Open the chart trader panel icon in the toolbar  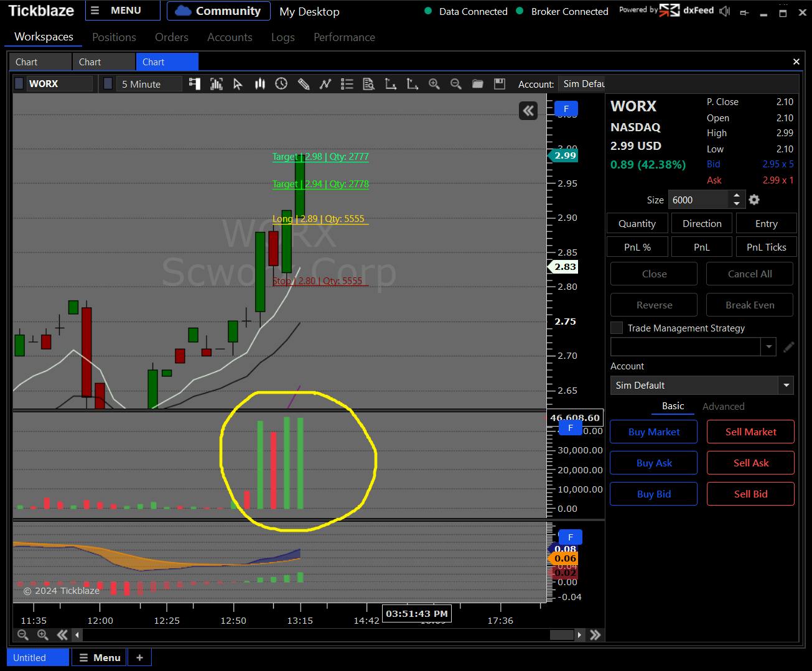coord(195,84)
